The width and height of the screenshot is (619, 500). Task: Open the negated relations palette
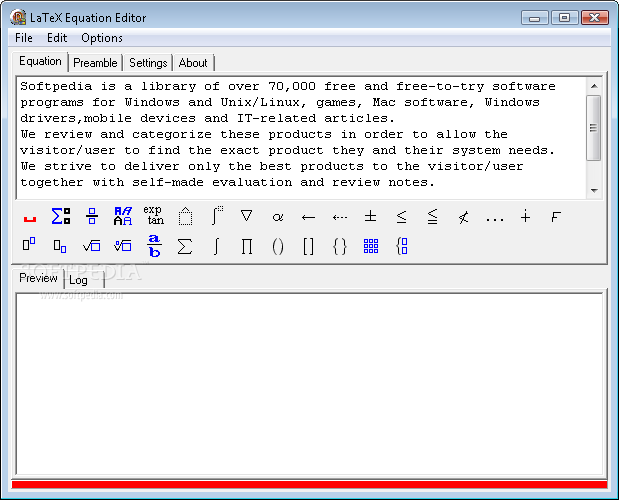[463, 217]
